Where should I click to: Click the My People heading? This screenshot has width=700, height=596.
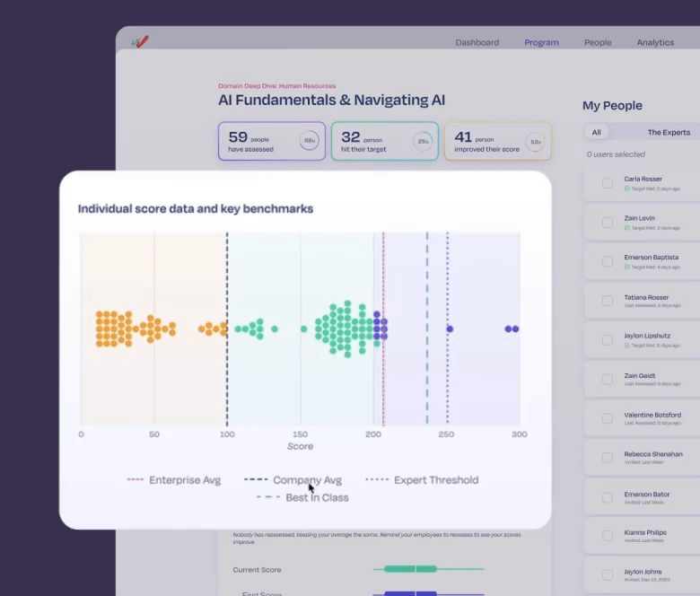[612, 105]
